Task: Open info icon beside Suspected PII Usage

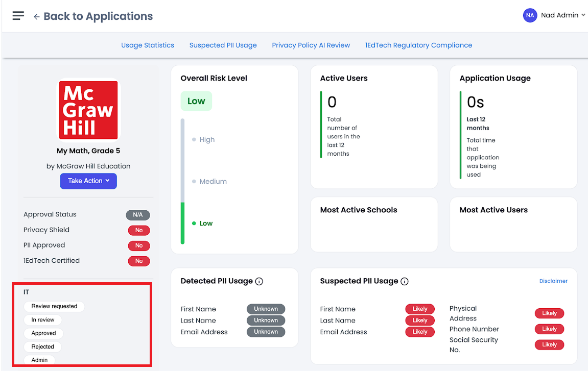Action: (x=405, y=281)
